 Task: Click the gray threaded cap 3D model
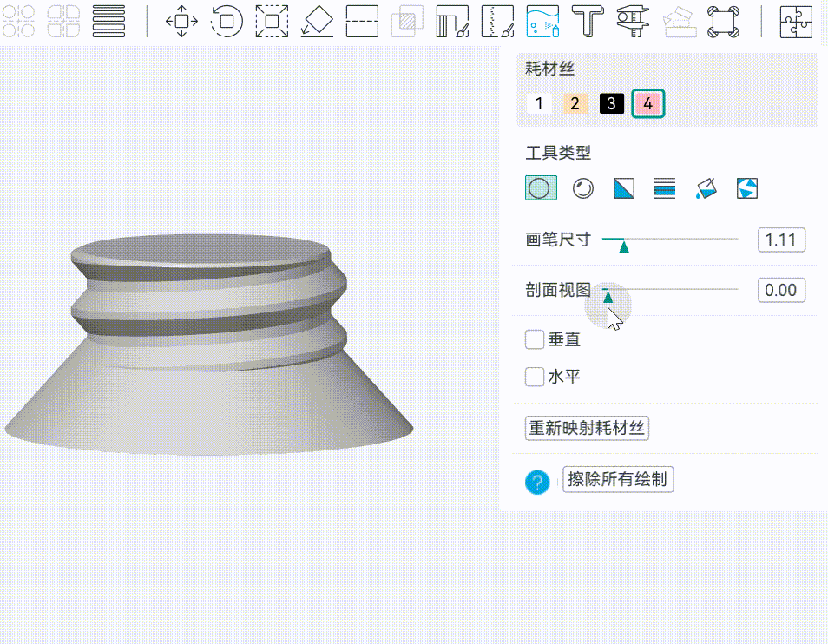[208, 345]
